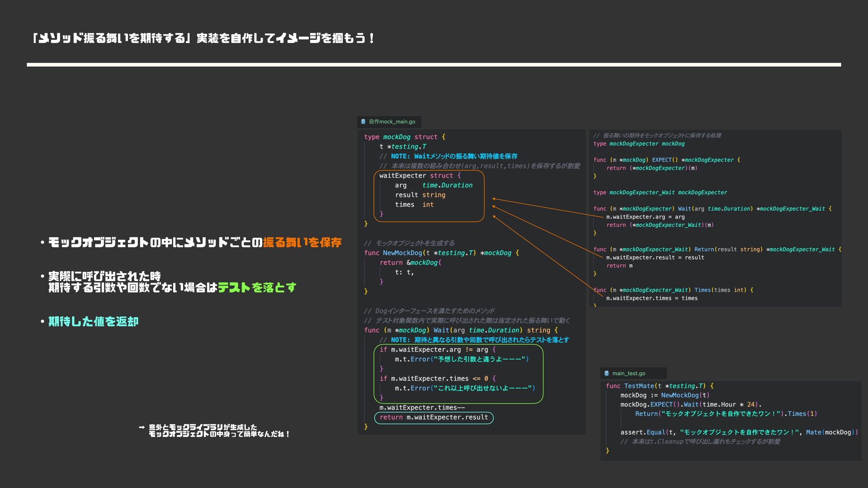Click 'if m.waitExpecter.arg != arg {' line

(437, 350)
